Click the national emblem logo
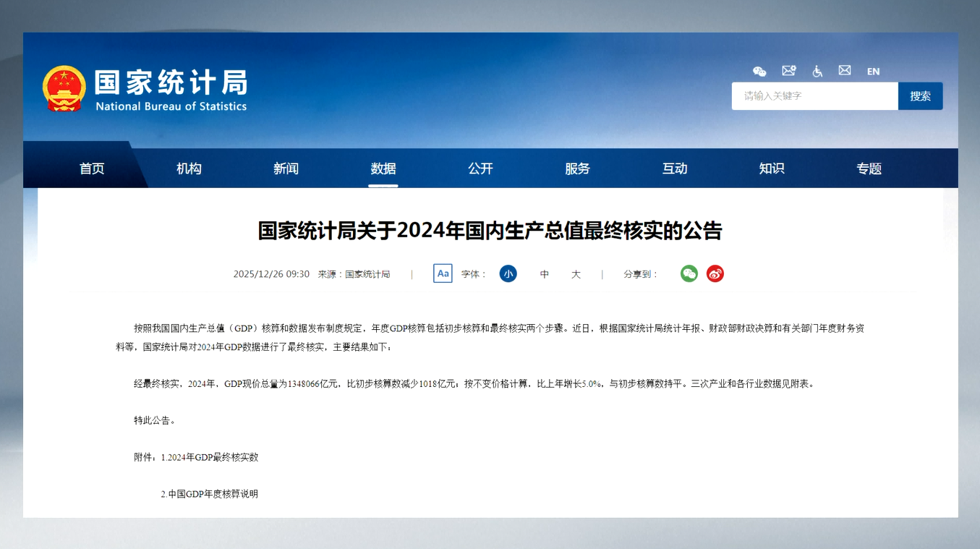The height and width of the screenshot is (549, 980). coord(64,89)
